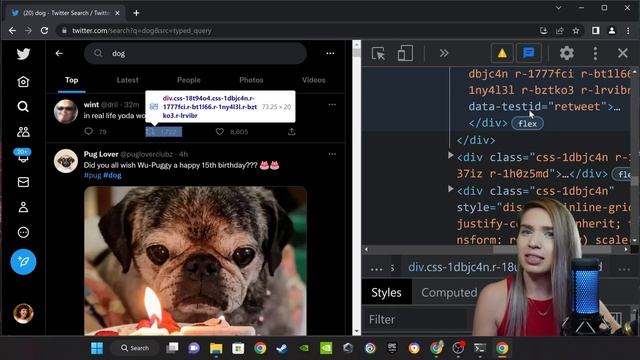Open File Explorer from taskbar
Image resolution: width=640 pixels, height=360 pixels.
[216, 348]
